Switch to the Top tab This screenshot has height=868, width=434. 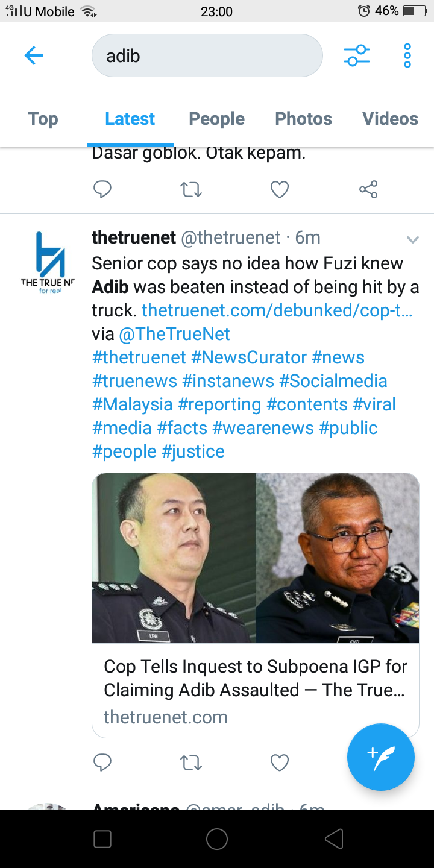(x=43, y=119)
